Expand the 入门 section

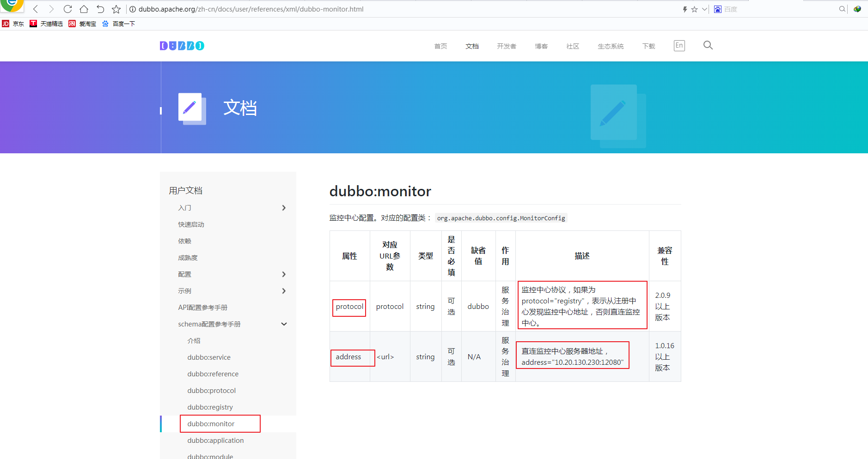coord(284,207)
